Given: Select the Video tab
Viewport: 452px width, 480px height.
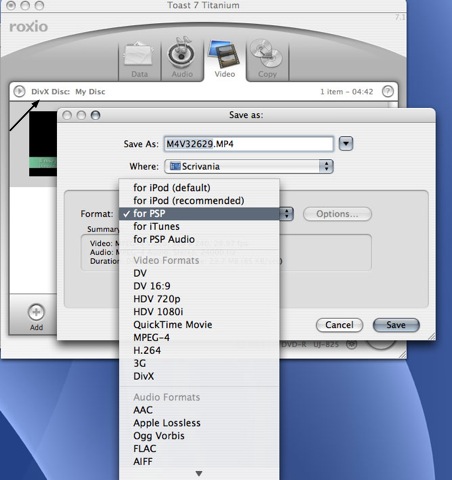Looking at the screenshot, I should click(x=225, y=60).
